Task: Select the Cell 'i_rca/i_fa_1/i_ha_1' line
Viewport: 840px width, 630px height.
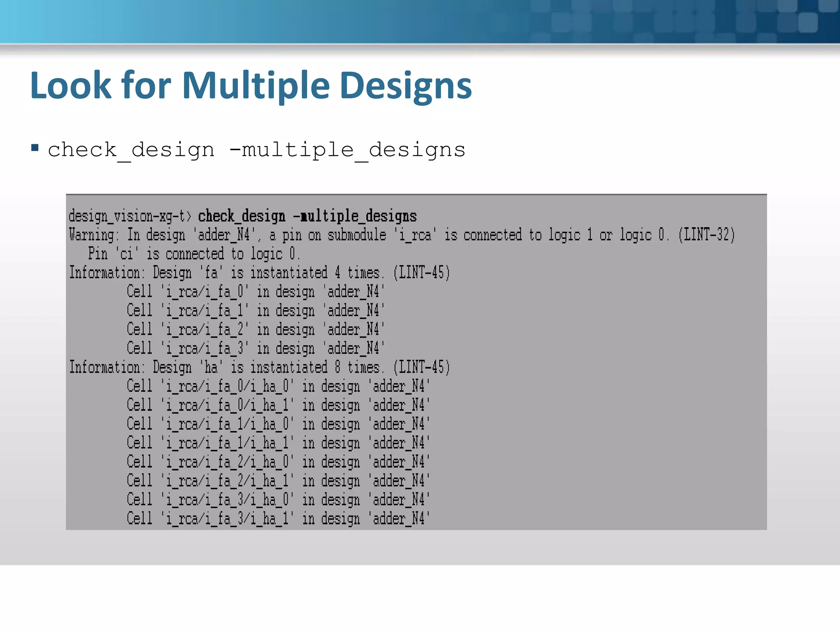Action: 278,443
